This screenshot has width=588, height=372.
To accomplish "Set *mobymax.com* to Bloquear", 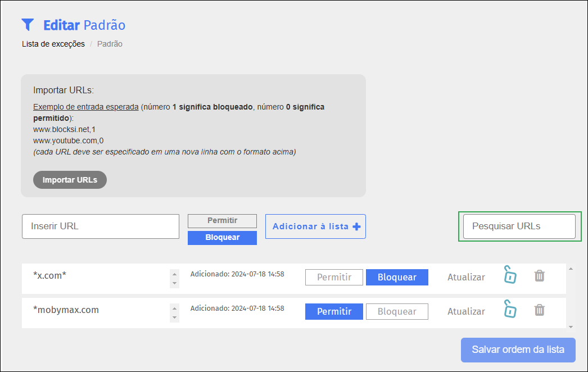I will (x=397, y=312).
